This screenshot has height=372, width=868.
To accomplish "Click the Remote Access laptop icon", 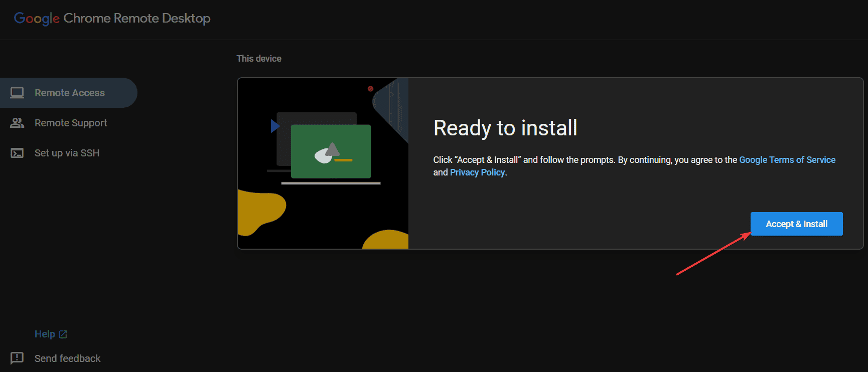I will tap(17, 93).
